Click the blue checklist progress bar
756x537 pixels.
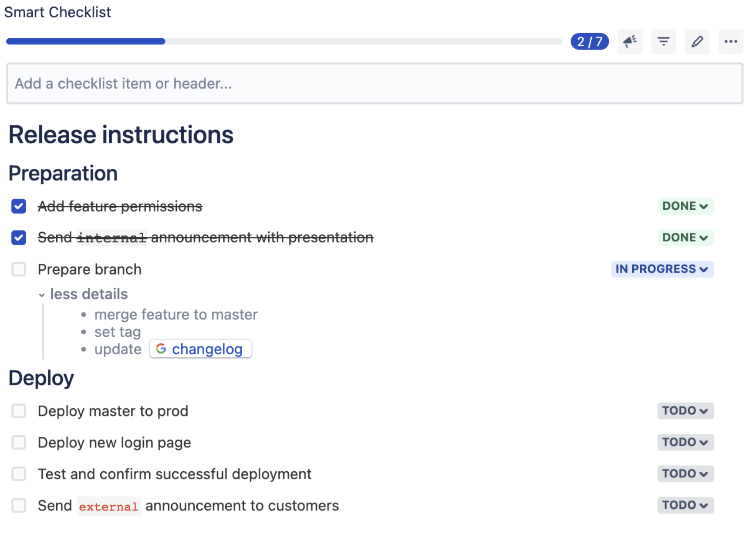point(86,41)
